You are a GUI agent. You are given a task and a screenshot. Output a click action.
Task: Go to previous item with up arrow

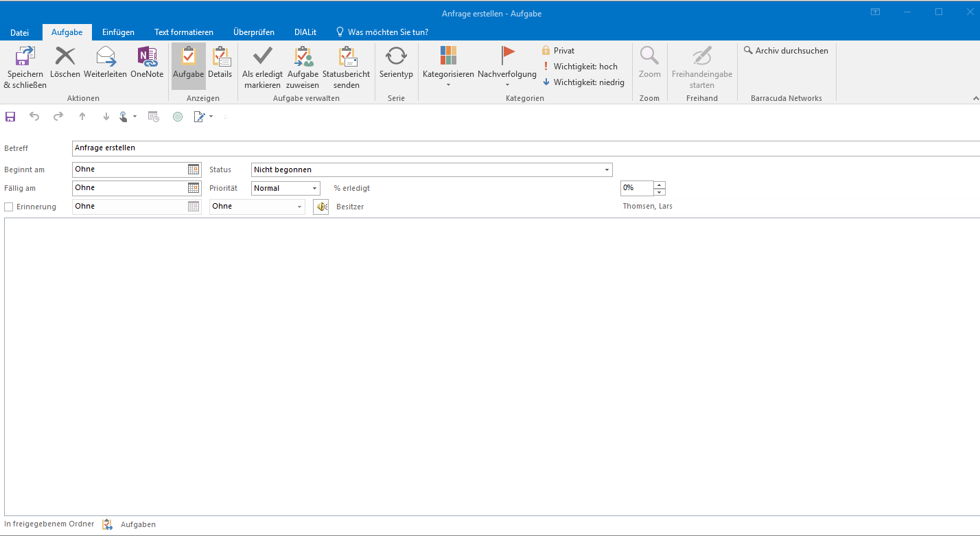point(82,117)
